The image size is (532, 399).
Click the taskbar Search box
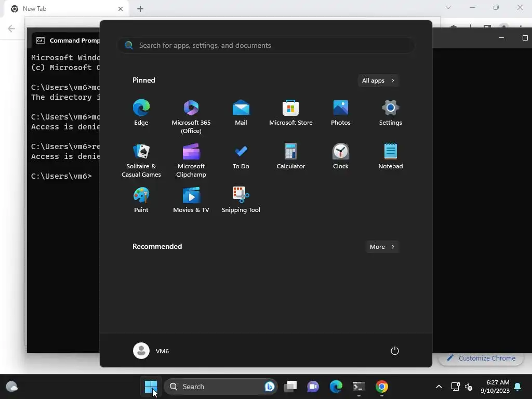(220, 387)
